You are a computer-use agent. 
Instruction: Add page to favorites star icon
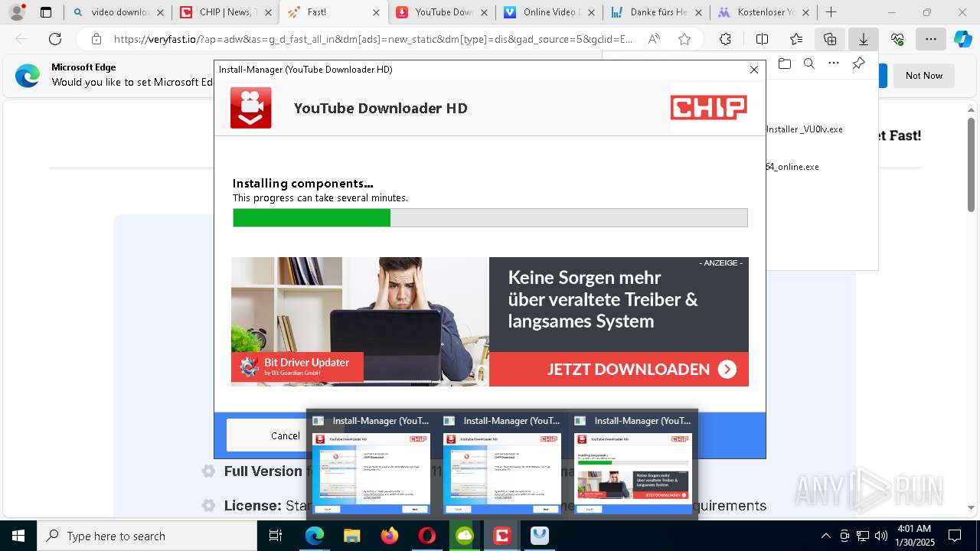684,39
